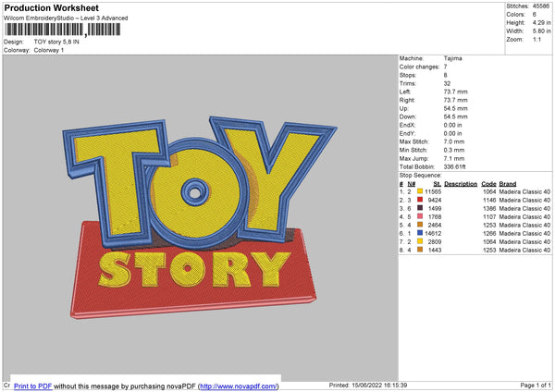555x392 pixels.
Task: Click thread code 1386 in stop row 3
Action: 489,208
